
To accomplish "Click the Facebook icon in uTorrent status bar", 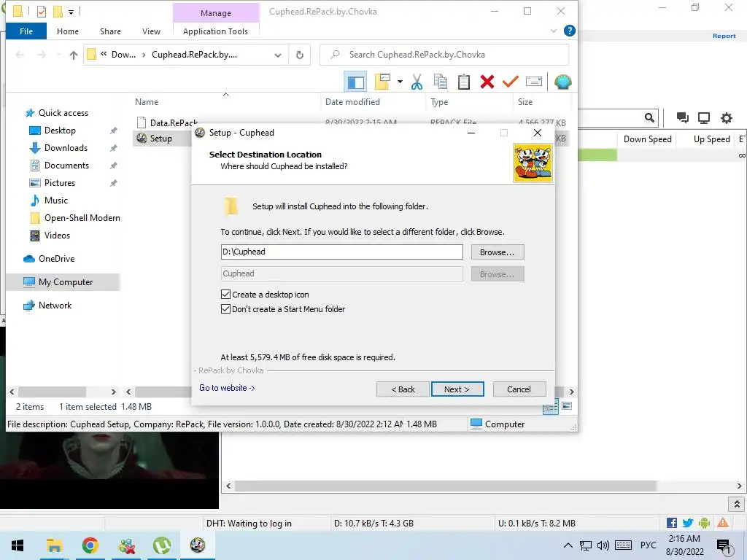I will [672, 523].
